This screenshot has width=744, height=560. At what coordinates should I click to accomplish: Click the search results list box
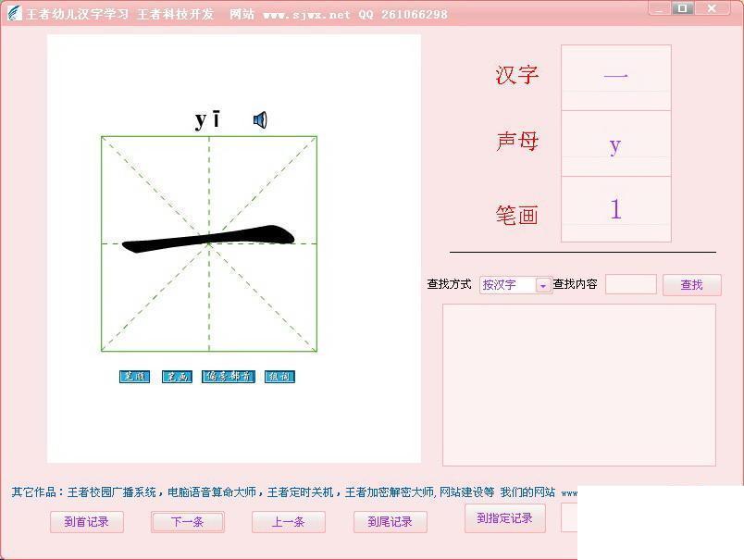point(579,385)
